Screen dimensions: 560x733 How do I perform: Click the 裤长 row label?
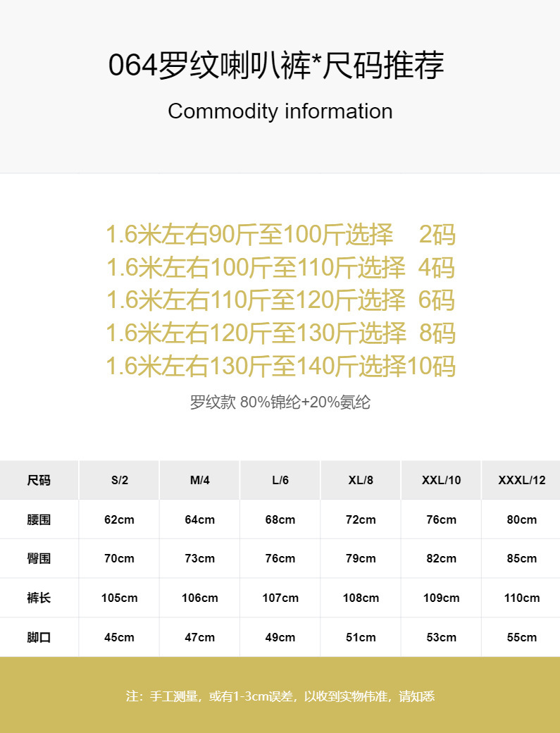(x=39, y=598)
